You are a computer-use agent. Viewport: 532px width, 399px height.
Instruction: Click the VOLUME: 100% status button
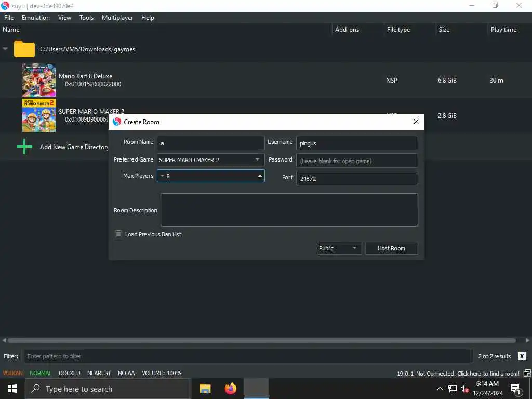[162, 373]
